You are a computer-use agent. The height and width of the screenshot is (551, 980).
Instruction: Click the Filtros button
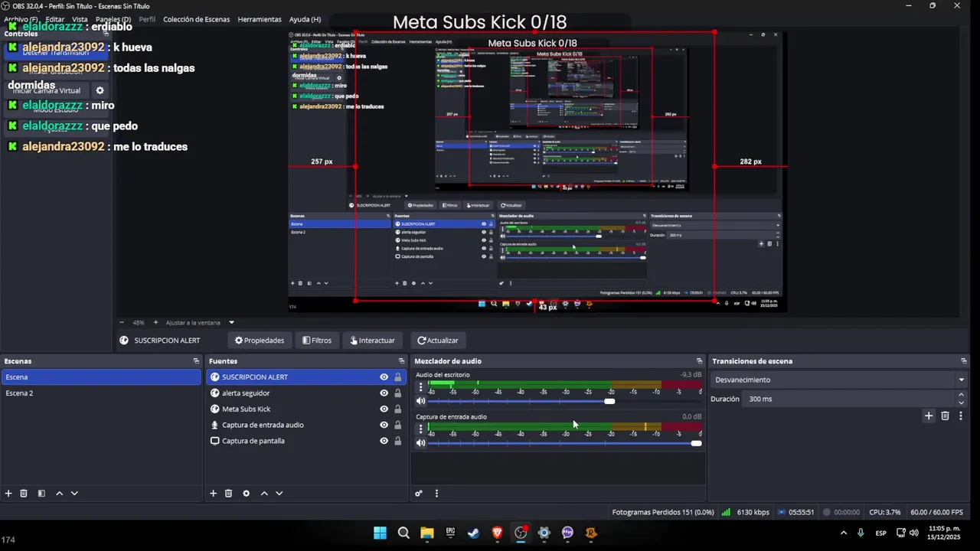click(x=317, y=341)
